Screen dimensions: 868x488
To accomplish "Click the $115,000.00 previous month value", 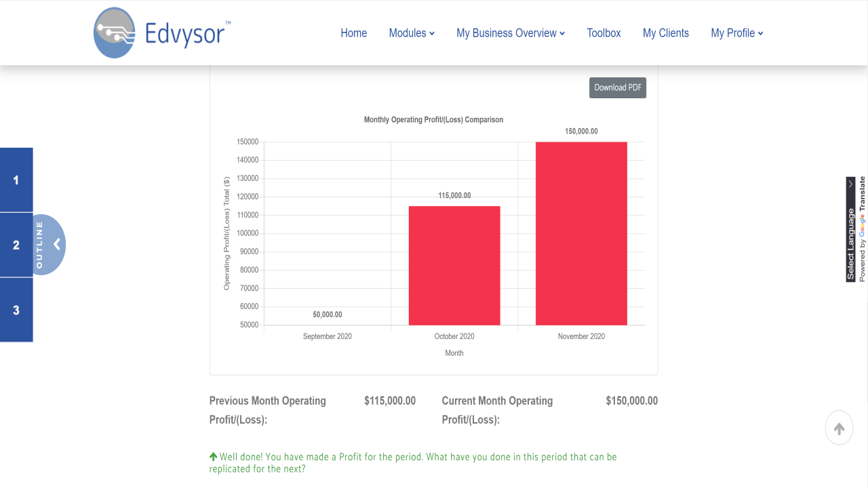I will [390, 401].
